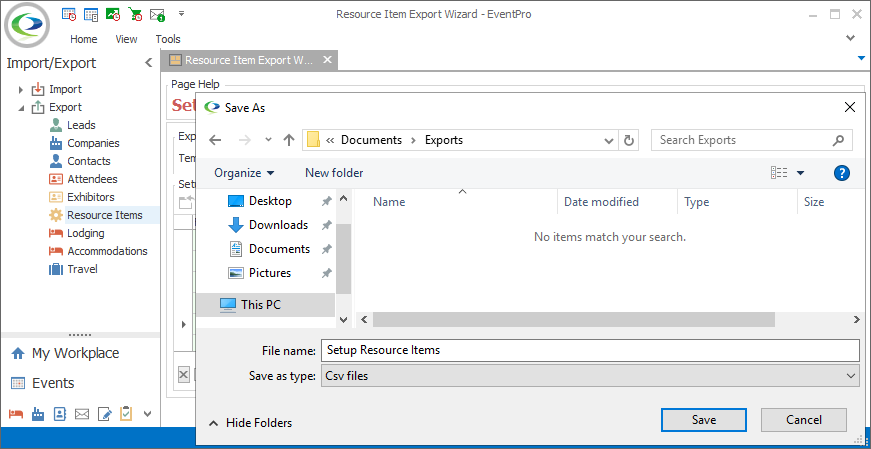Screen dimensions: 871x449
Task: Select Accommodations under Export
Action: point(107,251)
